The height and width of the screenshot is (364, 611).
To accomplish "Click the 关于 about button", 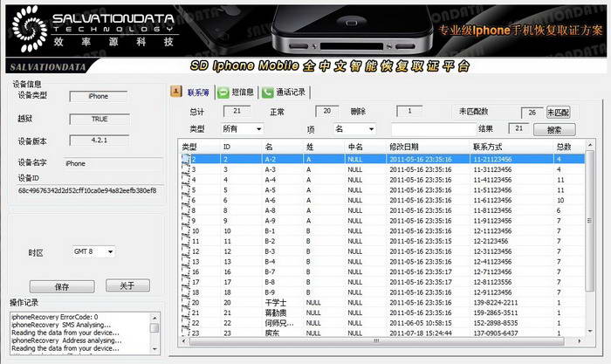I will (x=127, y=285).
